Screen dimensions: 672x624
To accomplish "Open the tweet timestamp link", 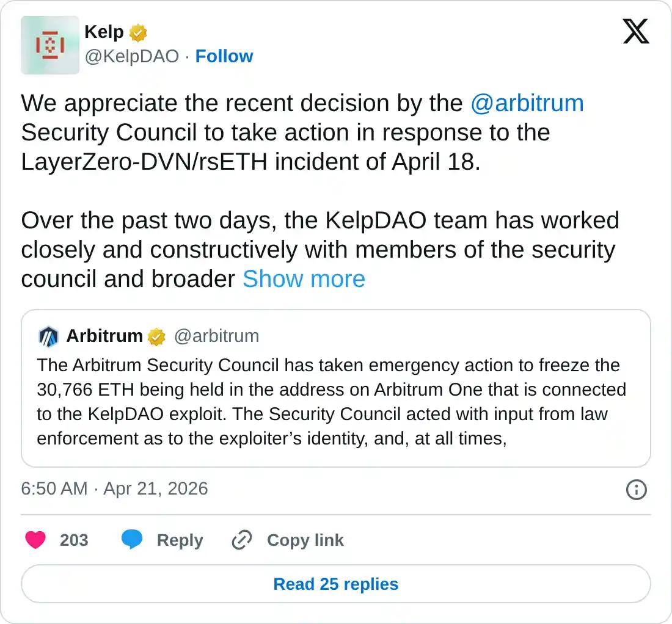I will point(114,489).
